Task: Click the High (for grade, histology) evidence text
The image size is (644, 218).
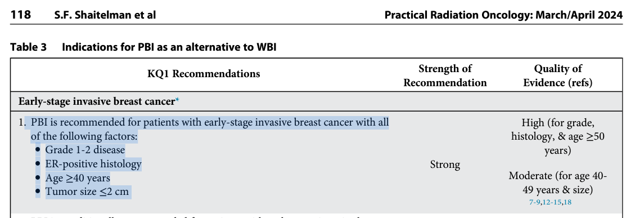Action: 558,136
